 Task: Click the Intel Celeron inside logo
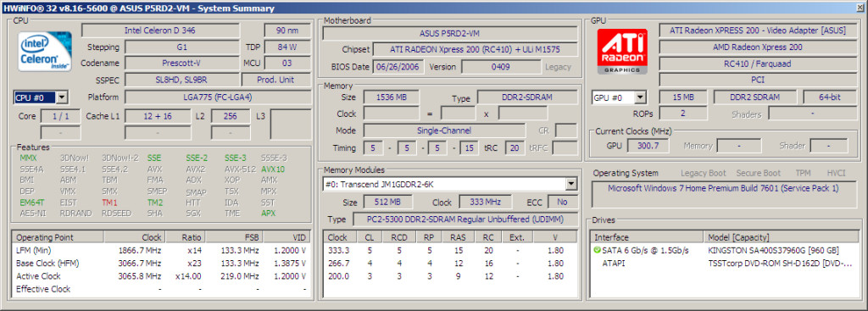(x=44, y=52)
